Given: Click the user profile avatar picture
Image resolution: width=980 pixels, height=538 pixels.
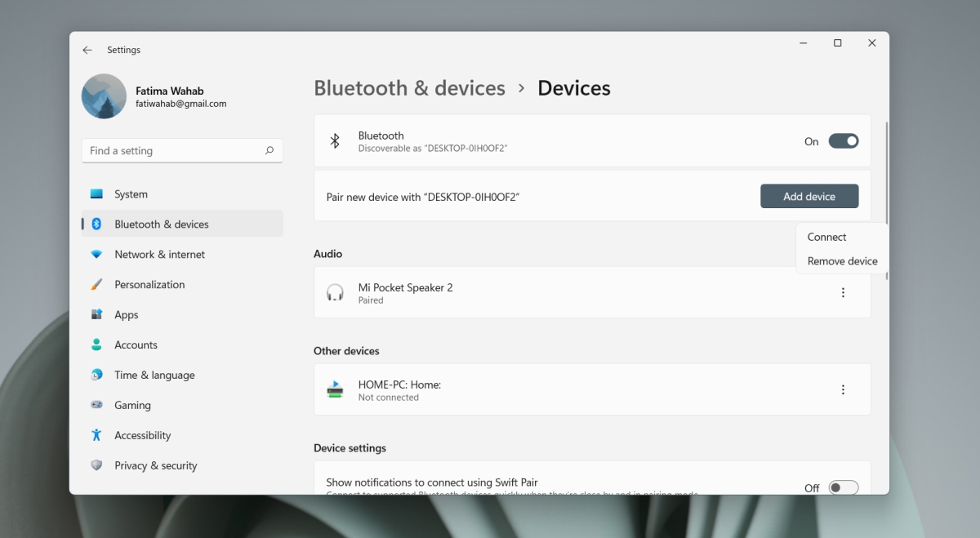Looking at the screenshot, I should [x=104, y=96].
